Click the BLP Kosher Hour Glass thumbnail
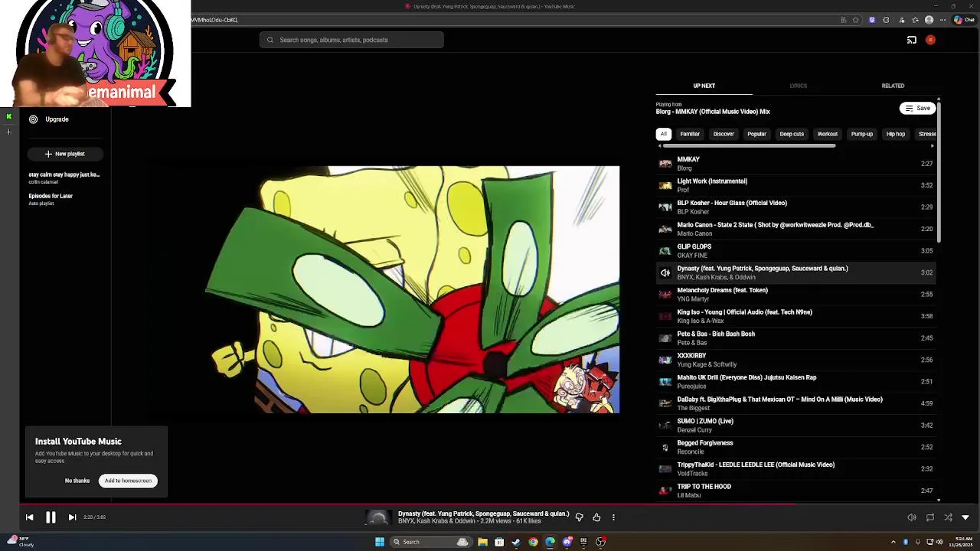Image resolution: width=980 pixels, height=551 pixels. pos(665,207)
